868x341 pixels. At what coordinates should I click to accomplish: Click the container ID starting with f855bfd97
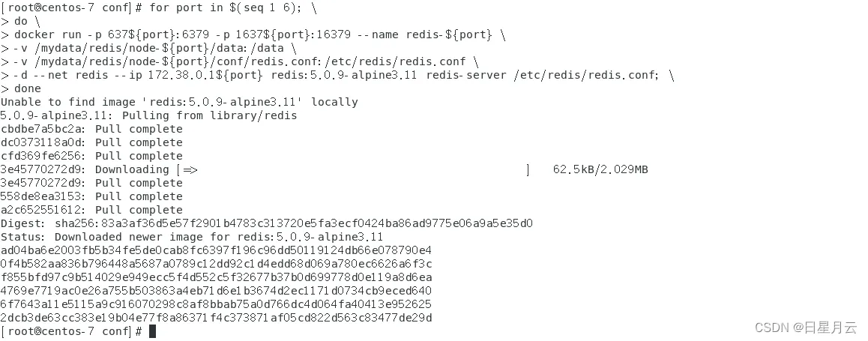[216, 277]
